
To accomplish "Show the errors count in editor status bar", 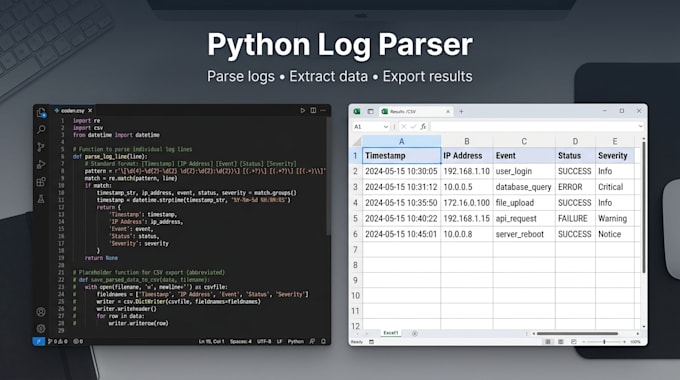I will [78, 341].
